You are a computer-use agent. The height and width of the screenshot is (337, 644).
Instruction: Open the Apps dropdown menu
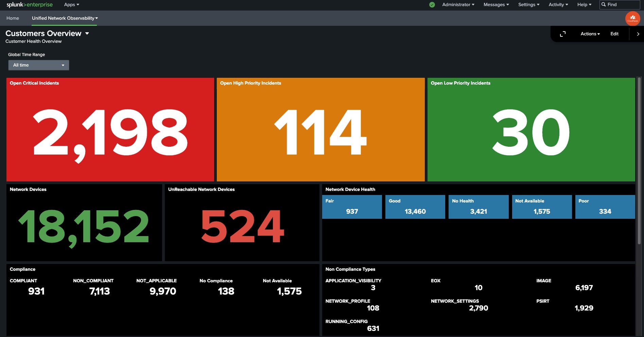tap(71, 5)
